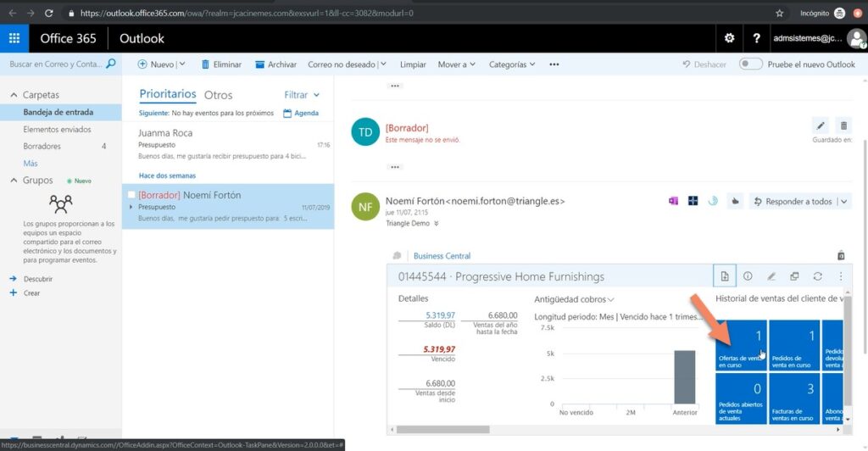Toggle 'Pruebe el nuevo Outlook' switch
868x451 pixels.
pyautogui.click(x=750, y=64)
